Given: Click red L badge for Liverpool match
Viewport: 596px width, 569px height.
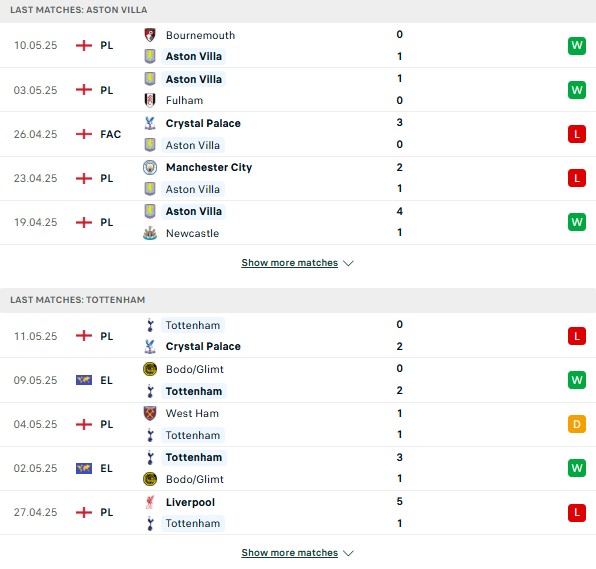Looking at the screenshot, I should pyautogui.click(x=577, y=512).
